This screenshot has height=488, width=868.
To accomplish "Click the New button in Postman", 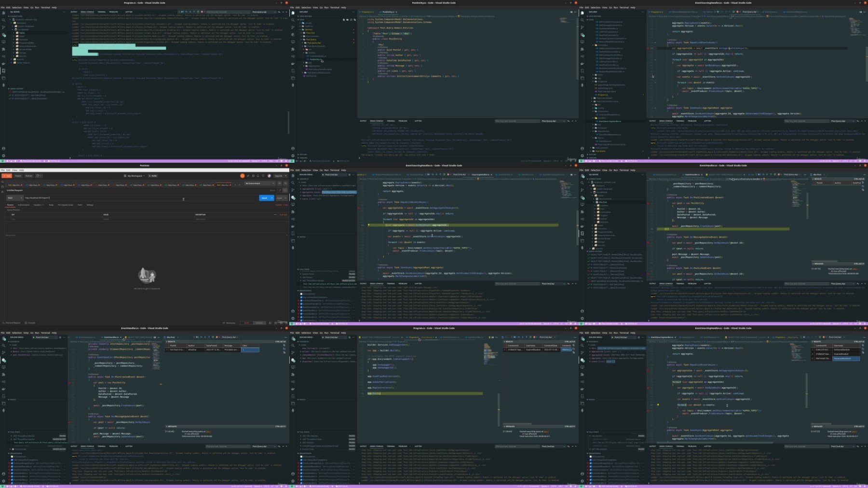I will [7, 176].
